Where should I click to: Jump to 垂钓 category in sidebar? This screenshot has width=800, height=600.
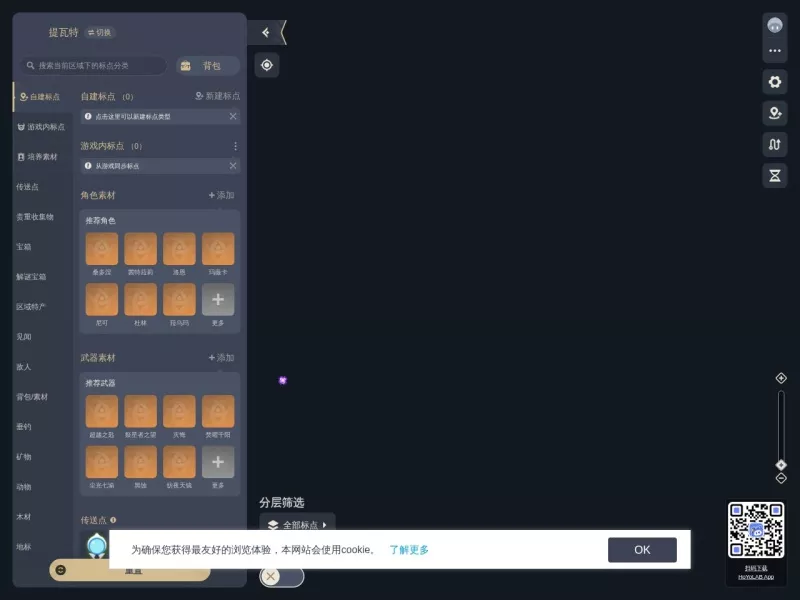[23, 427]
